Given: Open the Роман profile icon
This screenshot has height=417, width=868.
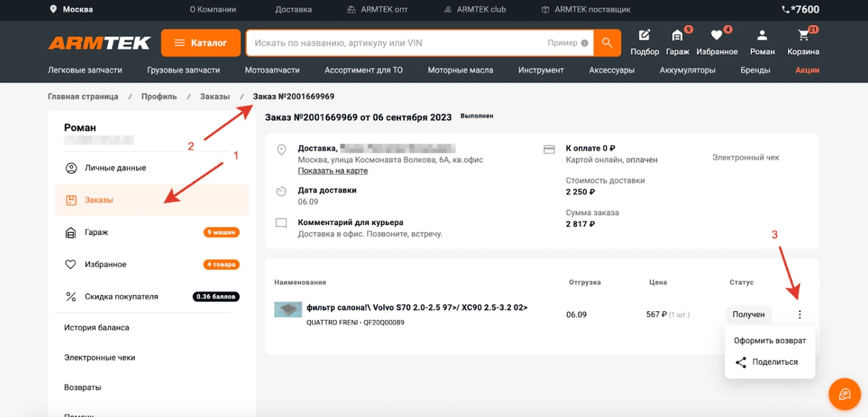Looking at the screenshot, I should (762, 35).
